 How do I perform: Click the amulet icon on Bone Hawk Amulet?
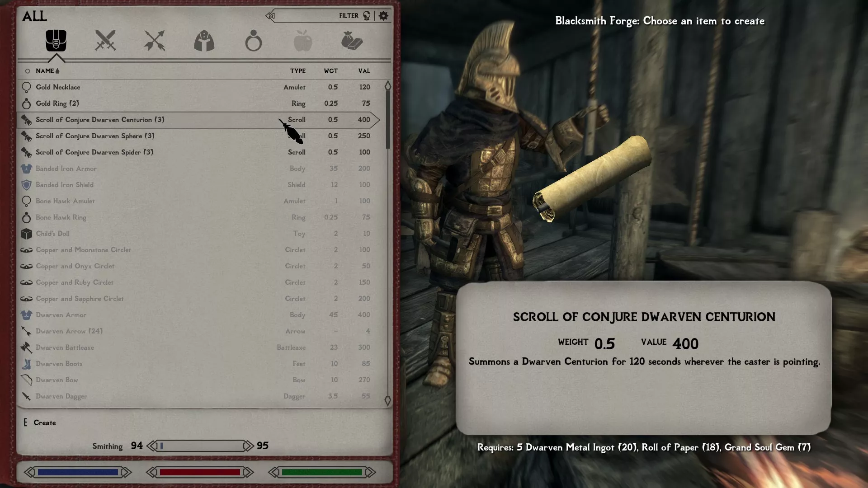coord(26,201)
